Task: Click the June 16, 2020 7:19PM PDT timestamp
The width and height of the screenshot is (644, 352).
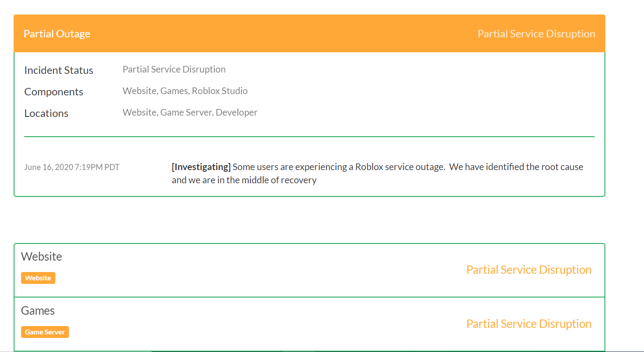Action: 72,167
